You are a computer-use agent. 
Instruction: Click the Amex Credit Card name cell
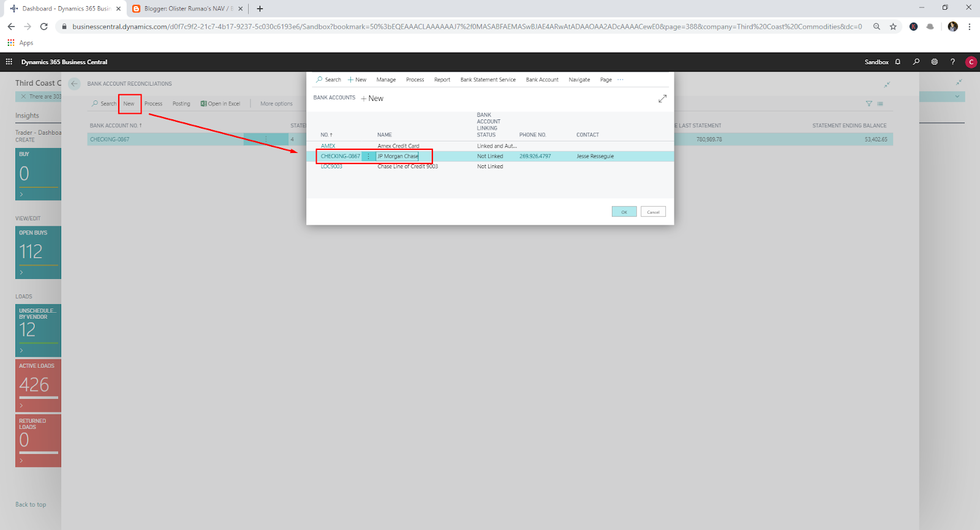[398, 146]
